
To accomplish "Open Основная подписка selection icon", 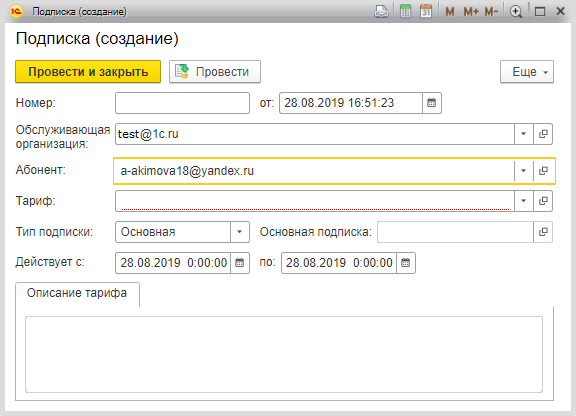I will click(x=543, y=232).
